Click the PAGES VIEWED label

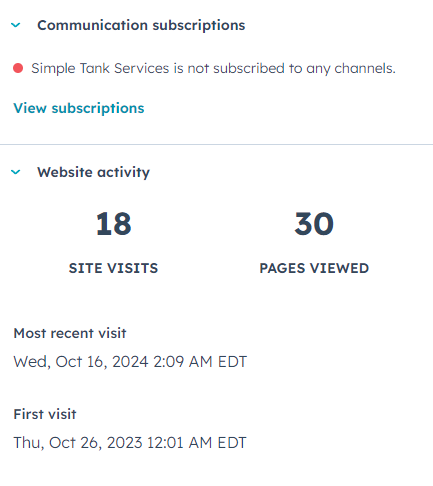pos(314,268)
